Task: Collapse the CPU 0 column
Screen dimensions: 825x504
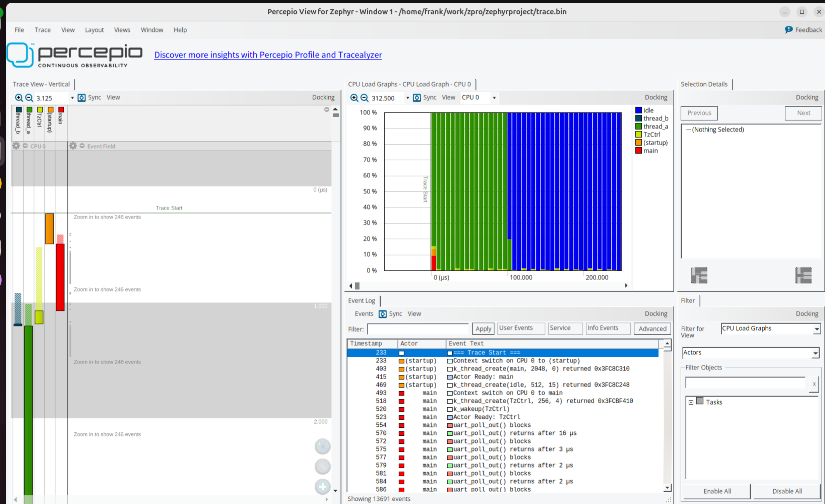Action: tap(25, 146)
